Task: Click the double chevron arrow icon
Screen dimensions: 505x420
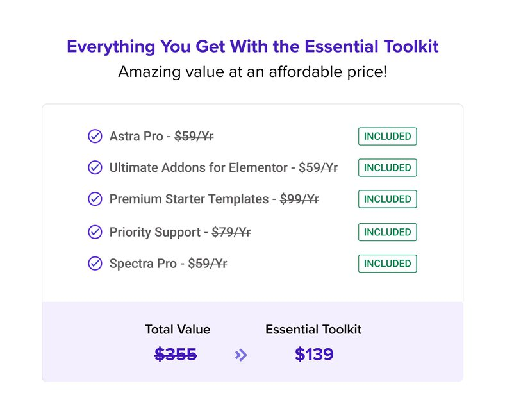Action: point(241,355)
